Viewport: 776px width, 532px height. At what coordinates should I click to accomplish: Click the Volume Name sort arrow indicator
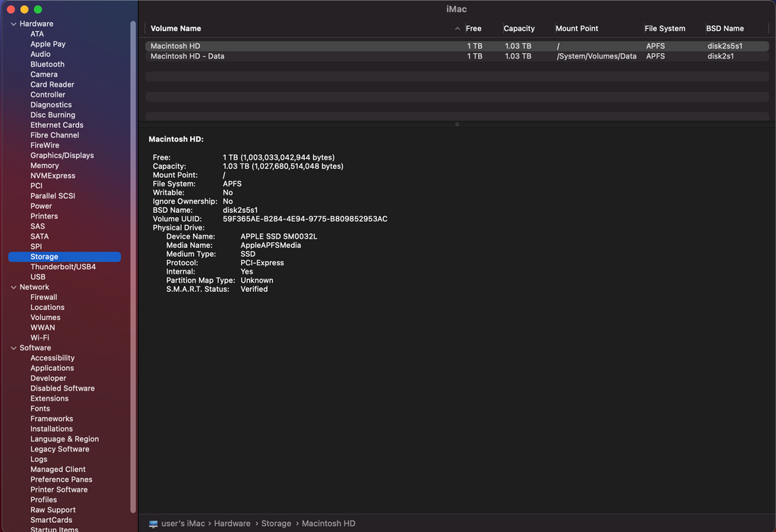(x=458, y=29)
